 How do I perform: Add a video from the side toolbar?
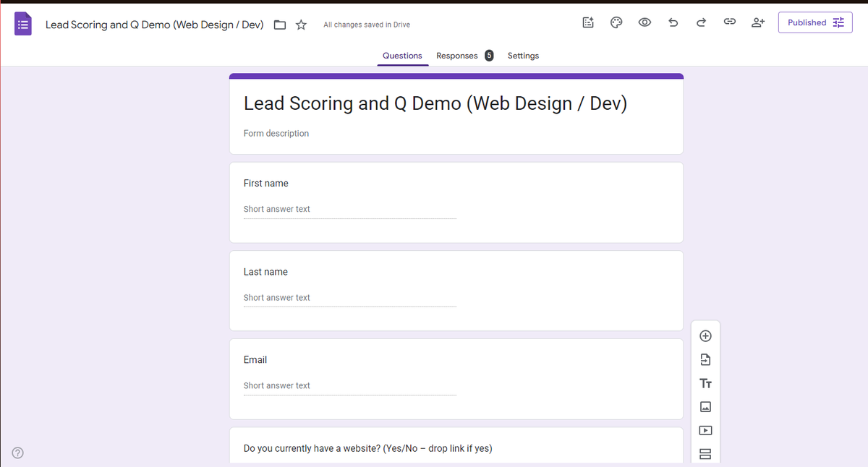tap(706, 430)
